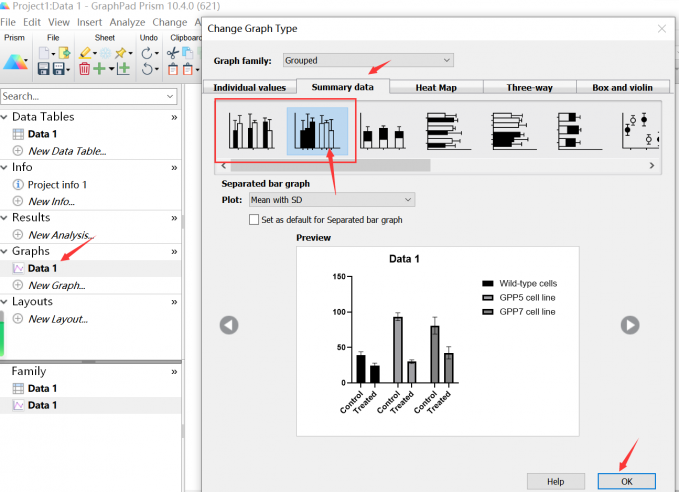Screen dimensions: 679x492
Task: Click the snowflake freeze sheet icon
Action: coord(105,53)
